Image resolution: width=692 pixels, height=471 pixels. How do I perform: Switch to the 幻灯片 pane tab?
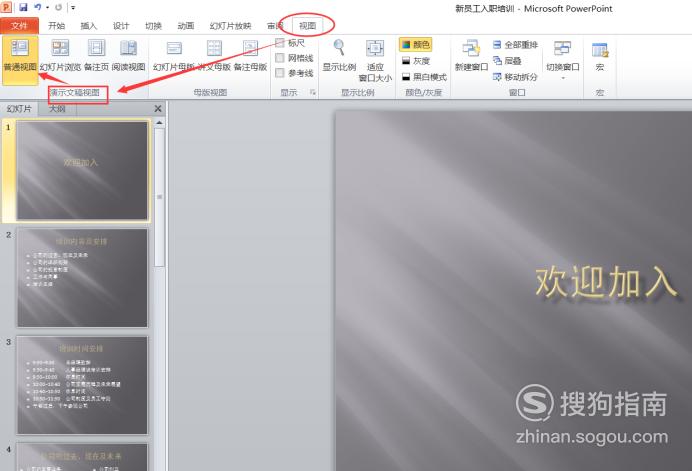click(x=19, y=109)
